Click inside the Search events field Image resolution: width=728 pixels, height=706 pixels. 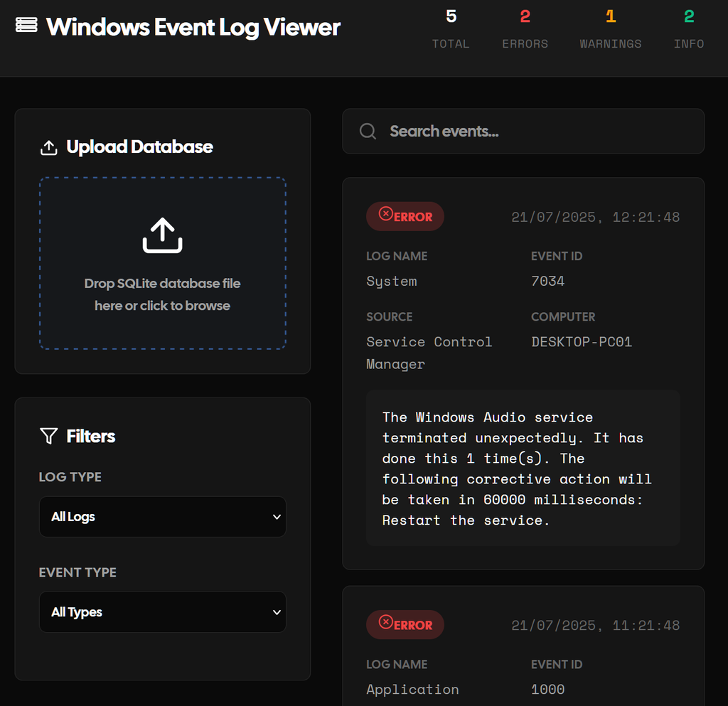(x=523, y=132)
